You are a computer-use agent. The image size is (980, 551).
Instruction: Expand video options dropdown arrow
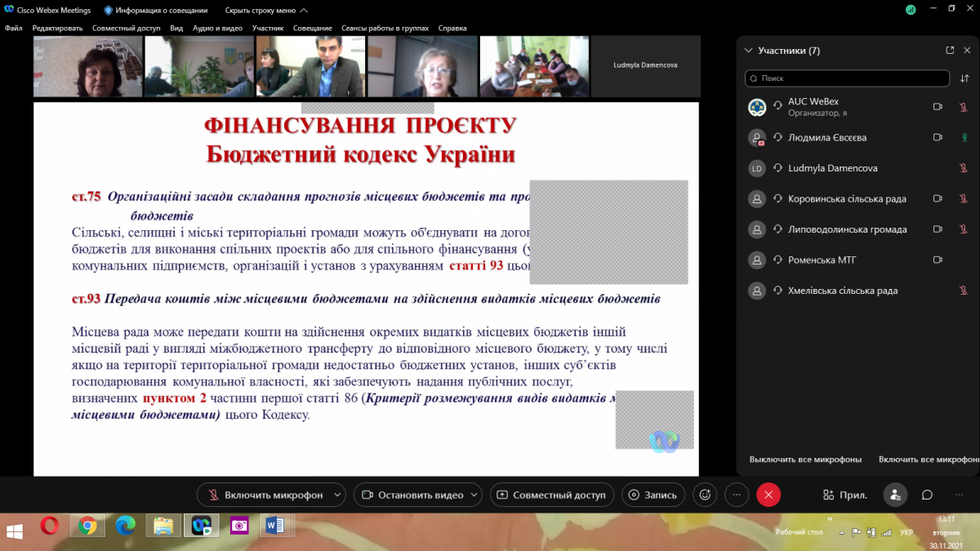tap(476, 495)
